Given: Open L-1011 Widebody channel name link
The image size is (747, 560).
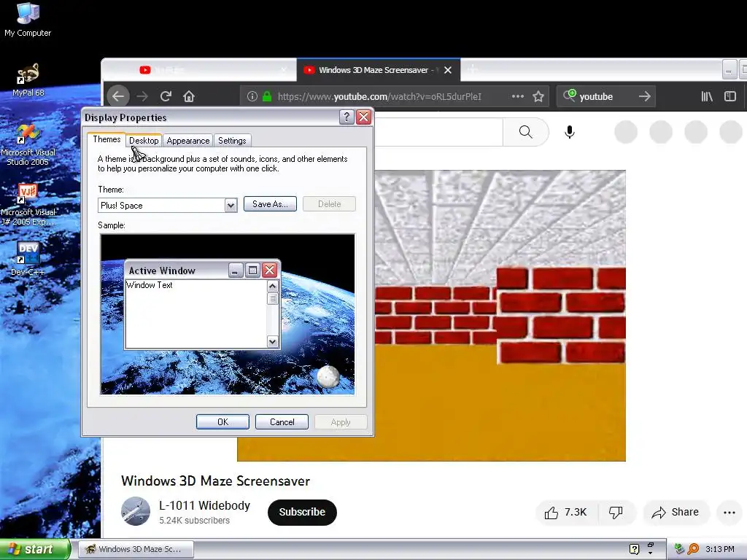Looking at the screenshot, I should pyautogui.click(x=204, y=506).
